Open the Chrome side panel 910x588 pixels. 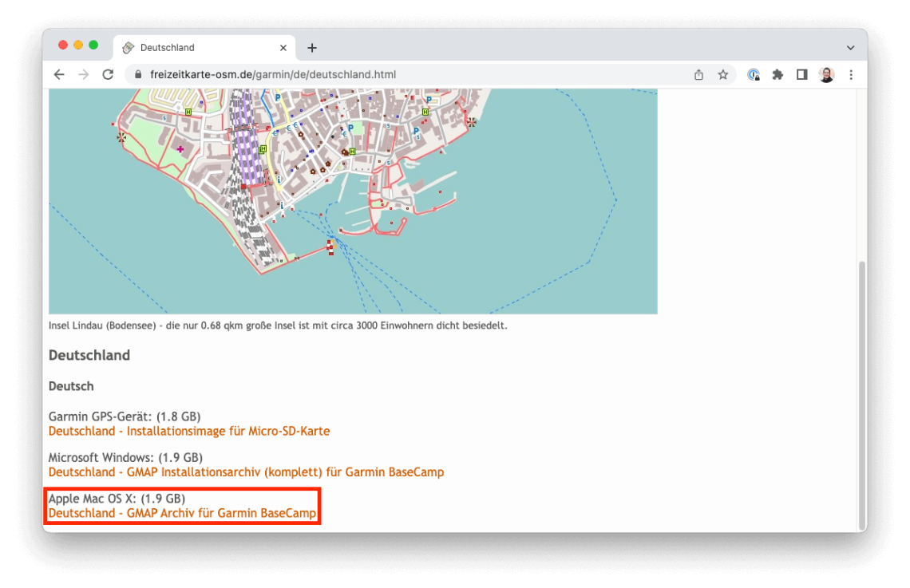pyautogui.click(x=801, y=74)
